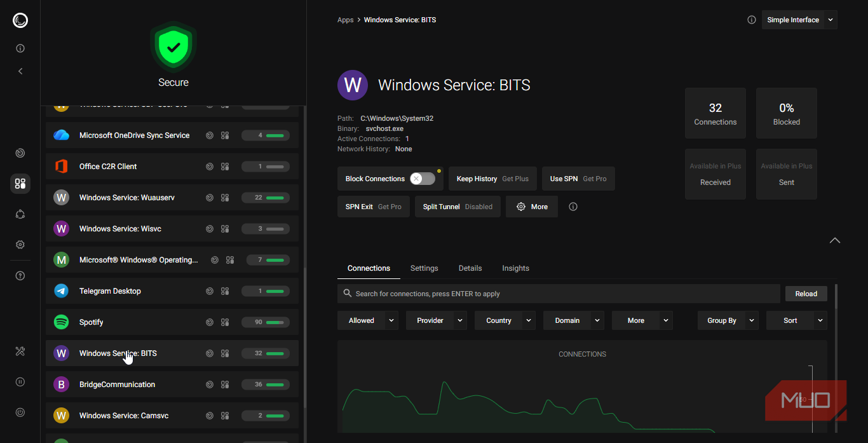Viewport: 868px width, 443px height.
Task: Click Windows Service: Wuauserv row's radar icon
Action: click(210, 198)
